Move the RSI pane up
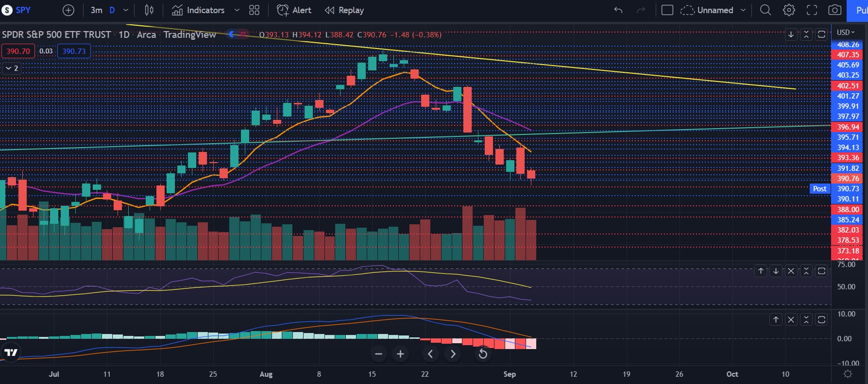The image size is (868, 384). coord(761,271)
